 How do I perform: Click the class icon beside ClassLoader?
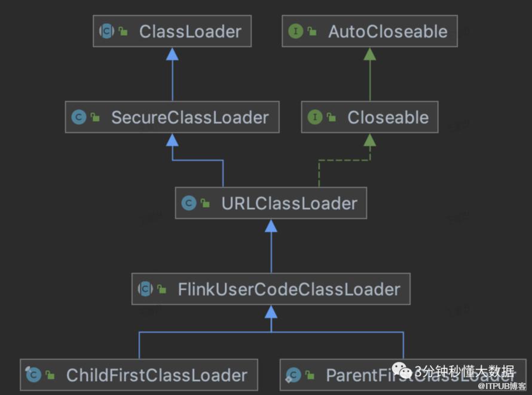[x=107, y=31]
